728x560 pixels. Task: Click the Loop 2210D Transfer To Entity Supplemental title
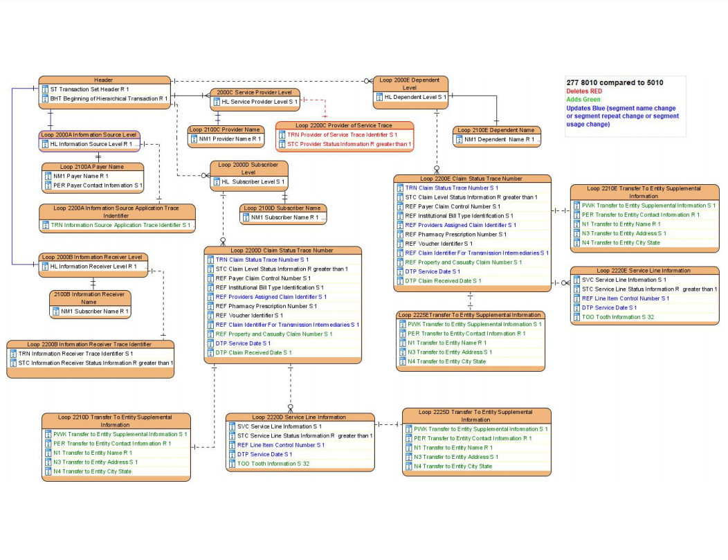coord(115,421)
